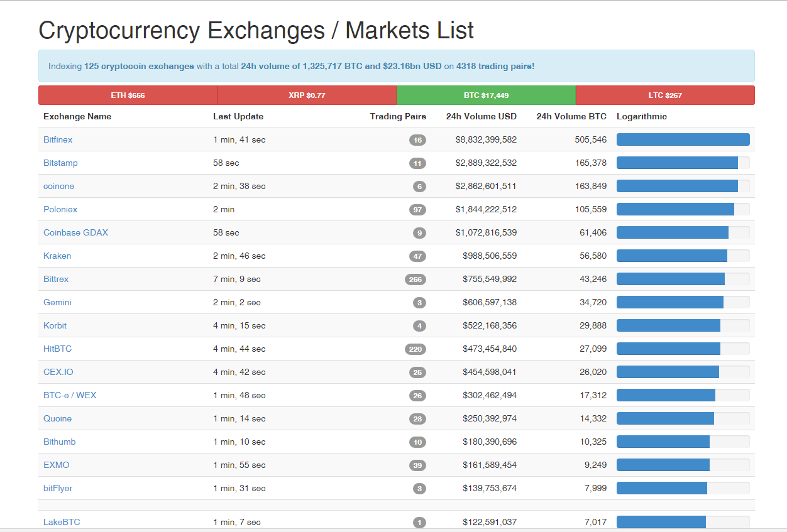The width and height of the screenshot is (787, 532).
Task: Open the bitFlyer exchange link
Action: pos(58,488)
